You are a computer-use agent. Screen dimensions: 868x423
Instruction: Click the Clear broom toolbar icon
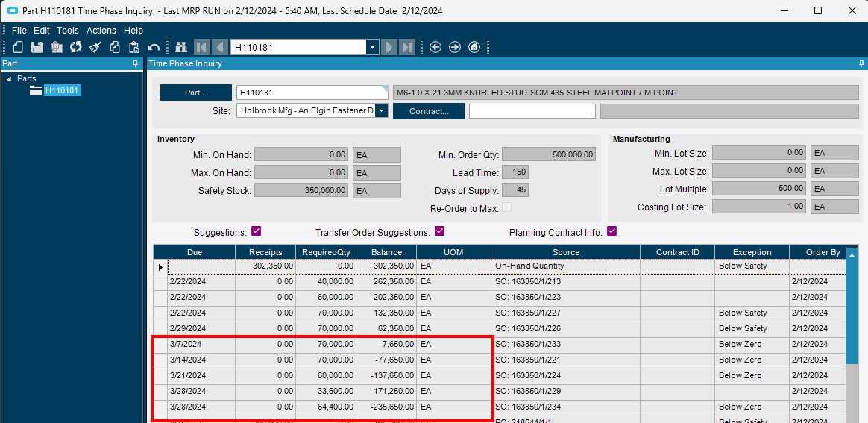click(x=95, y=47)
